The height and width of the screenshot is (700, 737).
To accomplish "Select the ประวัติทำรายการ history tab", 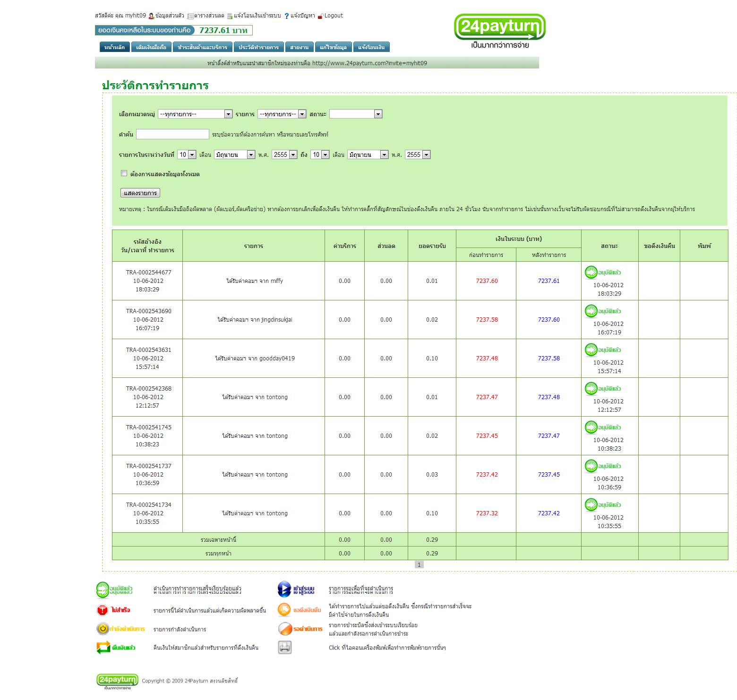I will pos(258,47).
